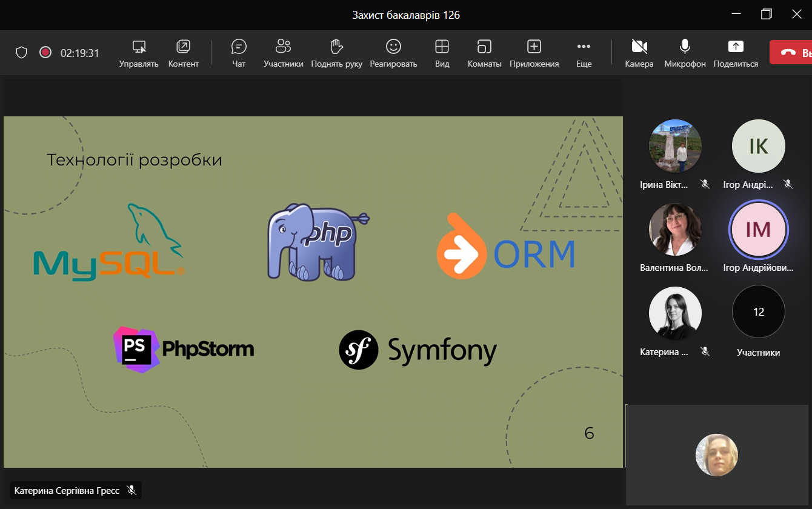Click the self-view video preview
The height and width of the screenshot is (509, 812).
pos(716,455)
